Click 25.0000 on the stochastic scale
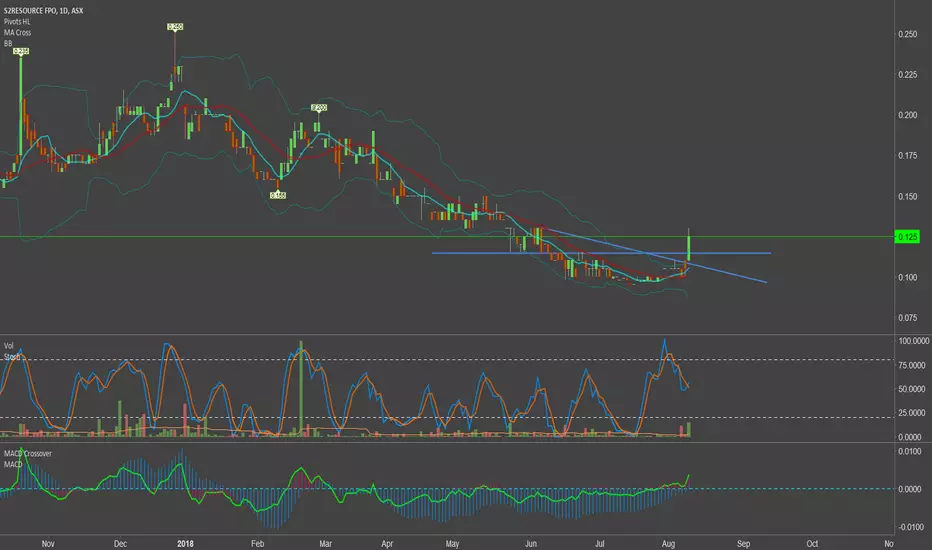Viewport: 932px width, 550px height. [x=912, y=413]
